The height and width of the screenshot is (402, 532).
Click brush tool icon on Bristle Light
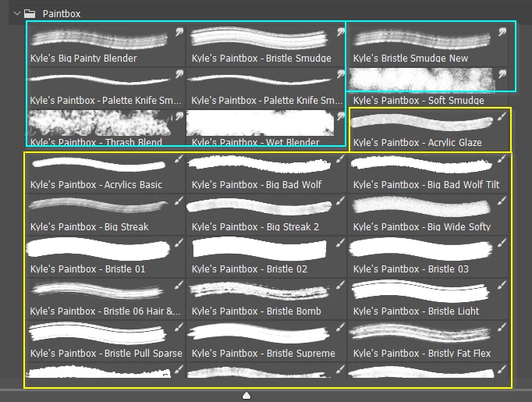point(502,285)
